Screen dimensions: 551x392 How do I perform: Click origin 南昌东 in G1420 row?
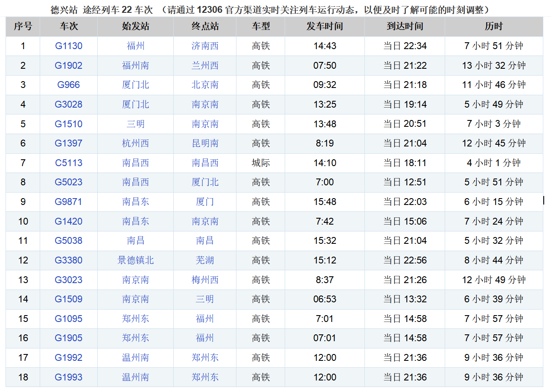click(136, 221)
